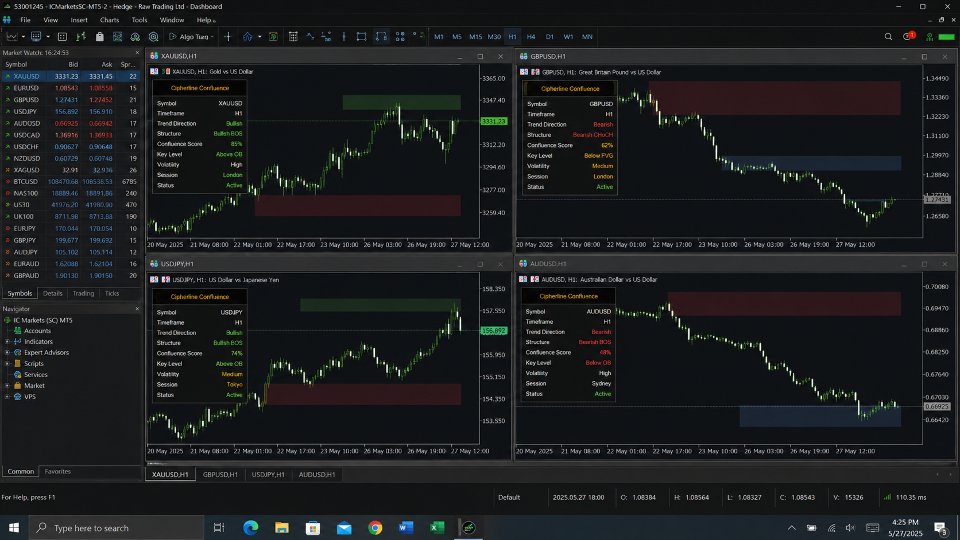This screenshot has height=540, width=960.
Task: Switch to Ticks tab in Market Watch
Action: (x=111, y=293)
